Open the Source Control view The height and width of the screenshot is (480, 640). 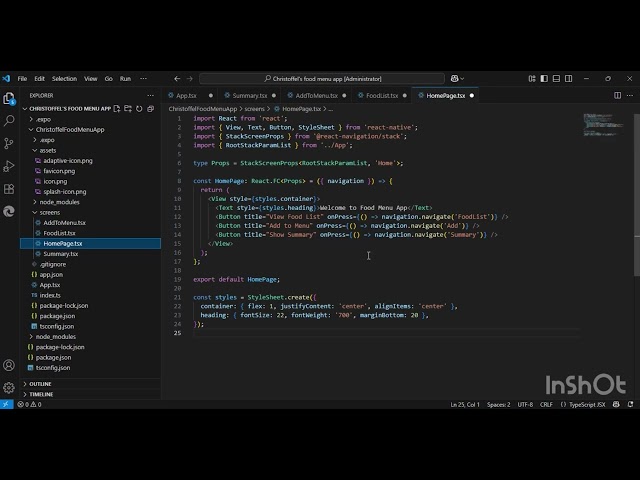pyautogui.click(x=9, y=143)
